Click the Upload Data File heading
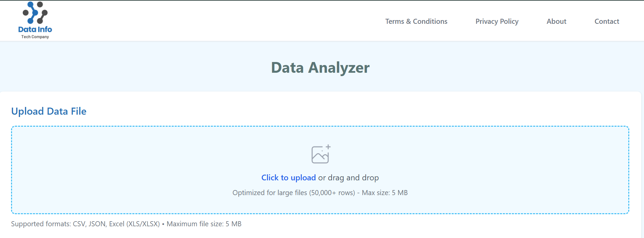This screenshot has width=644, height=238. click(49, 111)
